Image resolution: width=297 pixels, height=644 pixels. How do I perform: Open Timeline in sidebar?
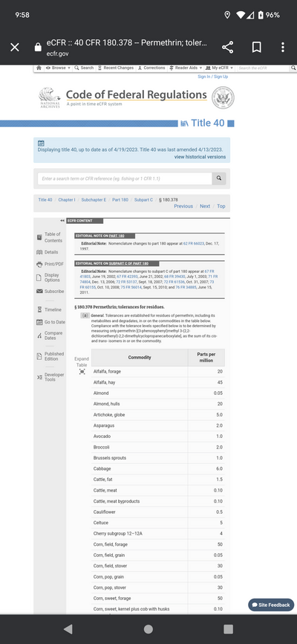point(49,309)
